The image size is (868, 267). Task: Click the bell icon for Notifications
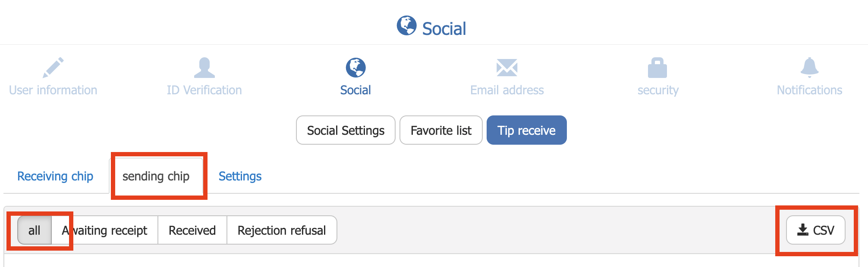click(809, 68)
